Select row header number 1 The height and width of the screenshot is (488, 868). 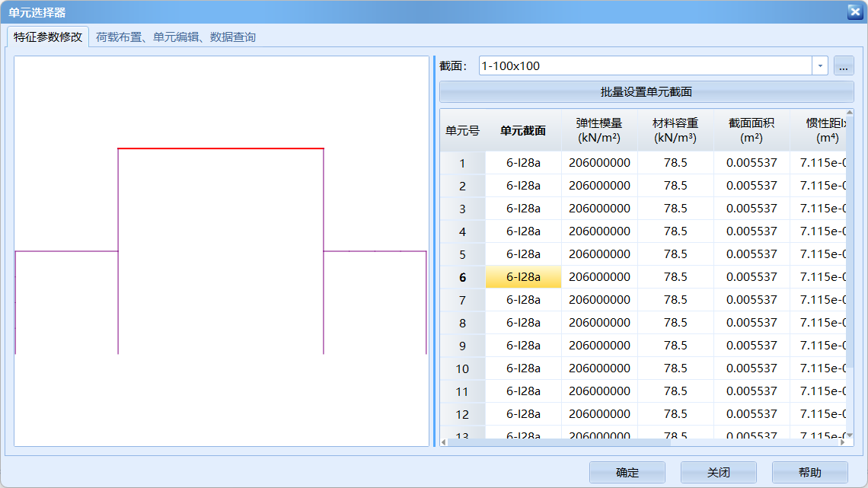pos(462,163)
